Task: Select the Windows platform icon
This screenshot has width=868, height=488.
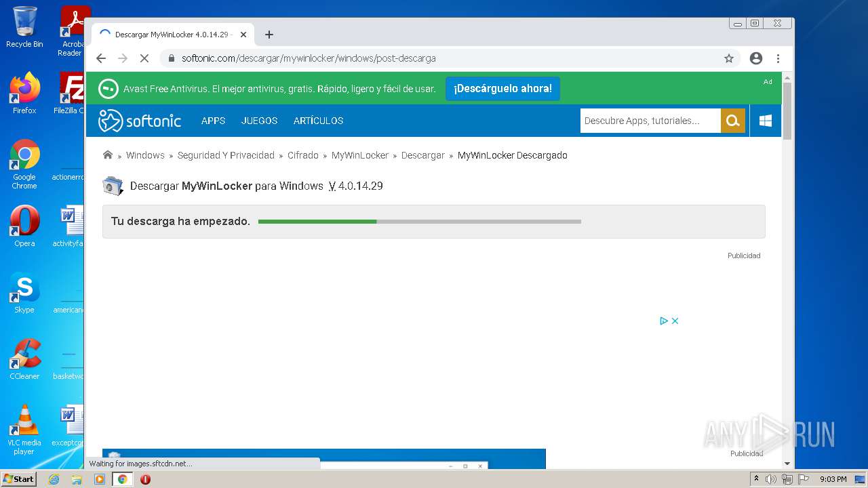Action: coord(766,121)
